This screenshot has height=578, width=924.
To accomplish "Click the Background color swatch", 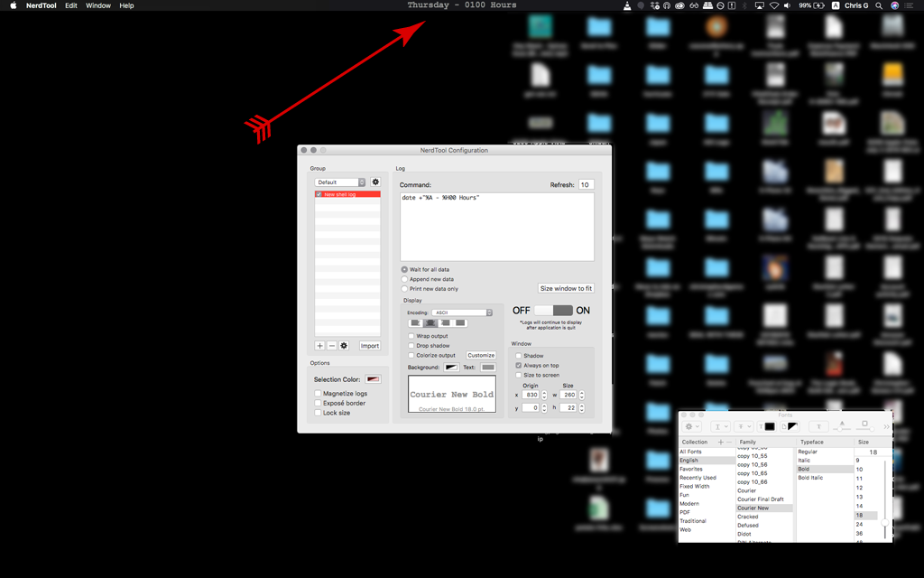I will pos(451,366).
